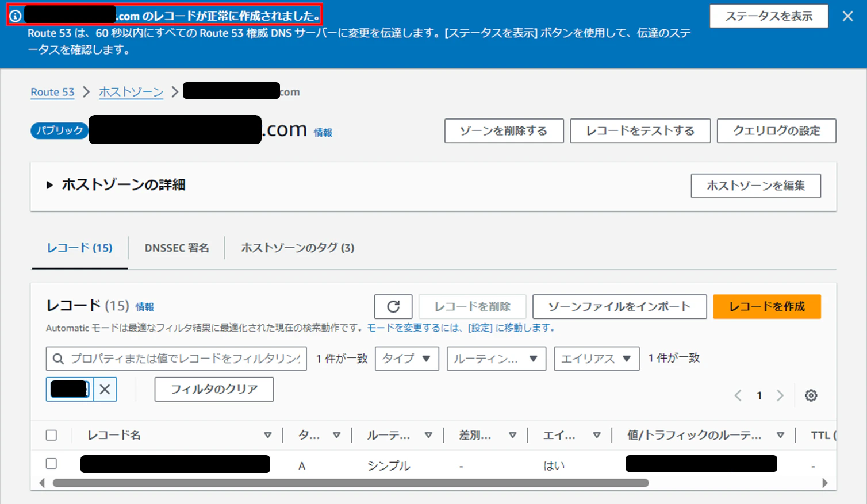Viewport: 867px width, 504px height.
Task: Sort by 値/トラフィックのルーテ... column arrow
Action: (x=780, y=435)
